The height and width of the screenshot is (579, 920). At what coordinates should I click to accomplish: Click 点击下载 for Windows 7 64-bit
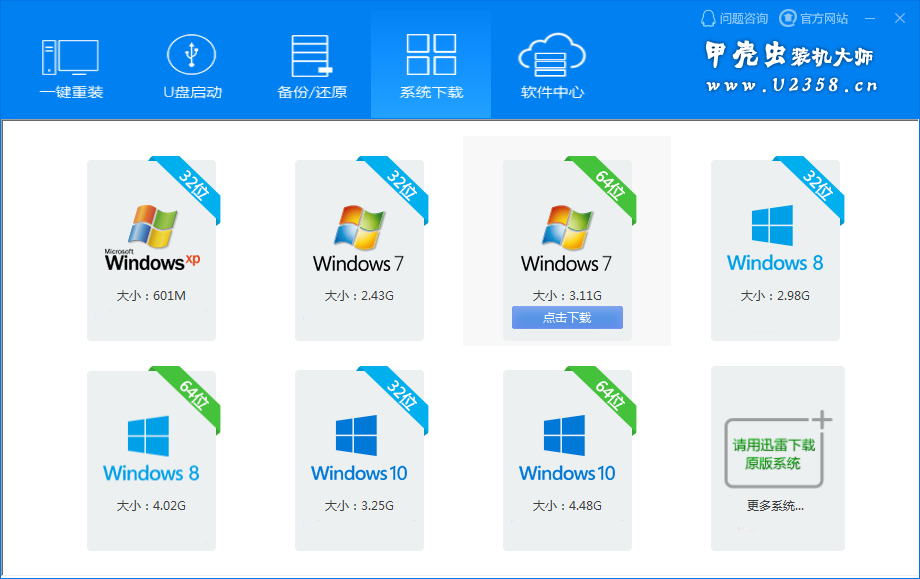pos(567,317)
